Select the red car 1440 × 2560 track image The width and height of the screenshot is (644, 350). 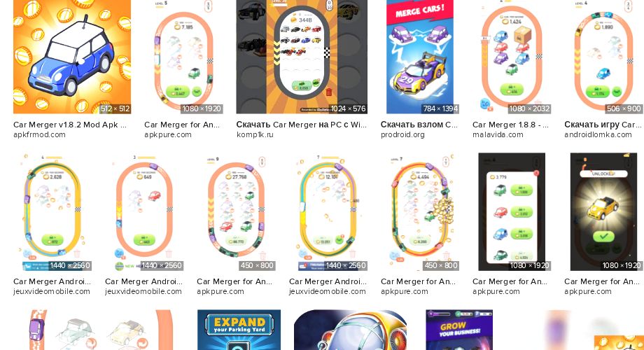click(x=143, y=211)
